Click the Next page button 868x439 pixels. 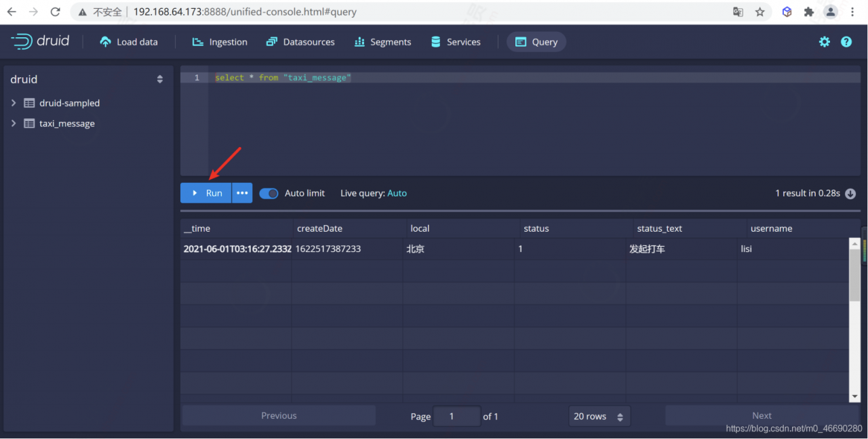(762, 416)
